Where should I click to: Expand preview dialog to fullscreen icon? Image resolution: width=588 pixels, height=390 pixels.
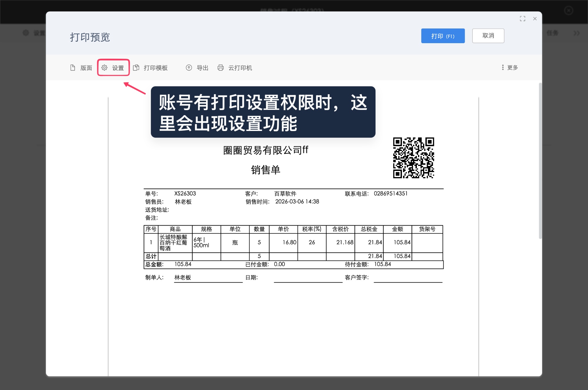tap(523, 19)
